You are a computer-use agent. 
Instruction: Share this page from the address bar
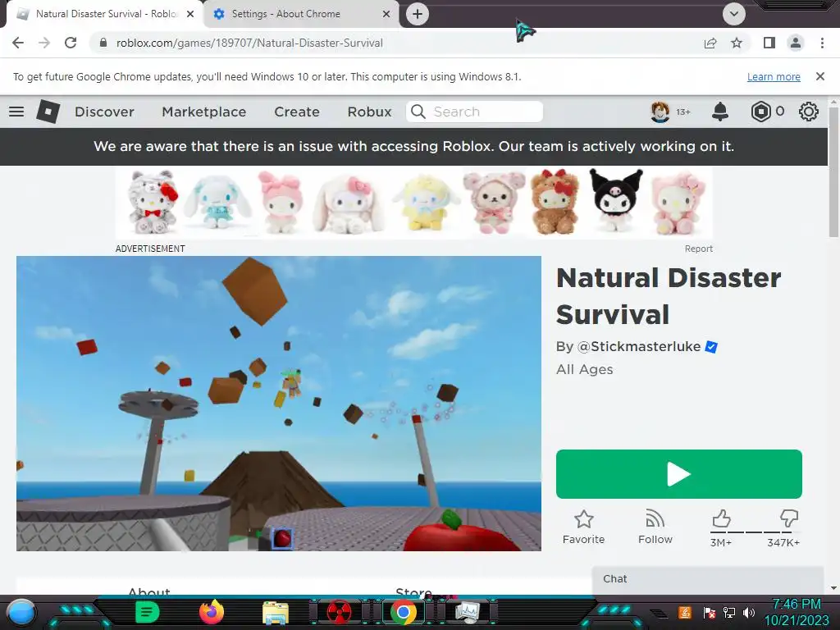710,43
